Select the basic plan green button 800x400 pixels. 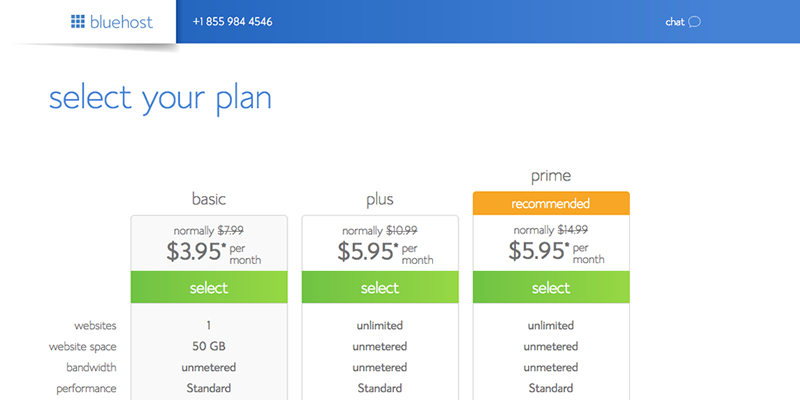[x=209, y=287]
